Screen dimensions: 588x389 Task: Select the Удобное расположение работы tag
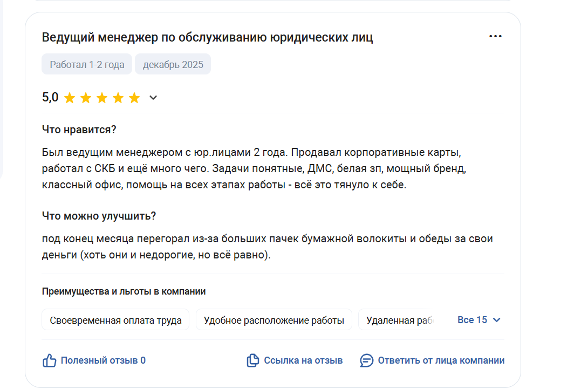pos(274,320)
